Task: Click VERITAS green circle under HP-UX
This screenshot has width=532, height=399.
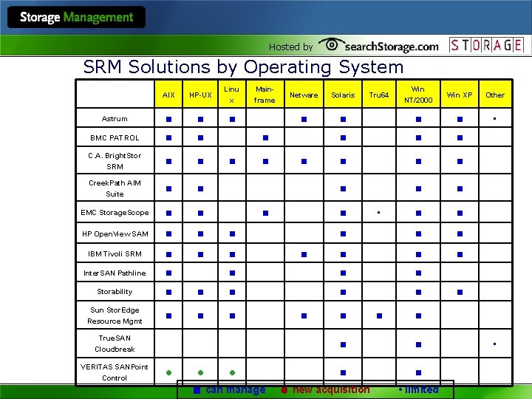Action: (x=200, y=373)
